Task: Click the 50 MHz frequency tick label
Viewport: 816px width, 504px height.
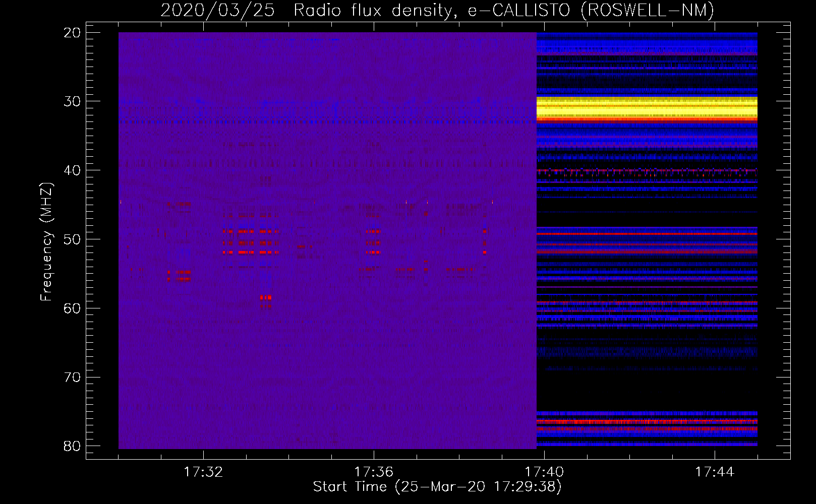Action: (x=72, y=239)
